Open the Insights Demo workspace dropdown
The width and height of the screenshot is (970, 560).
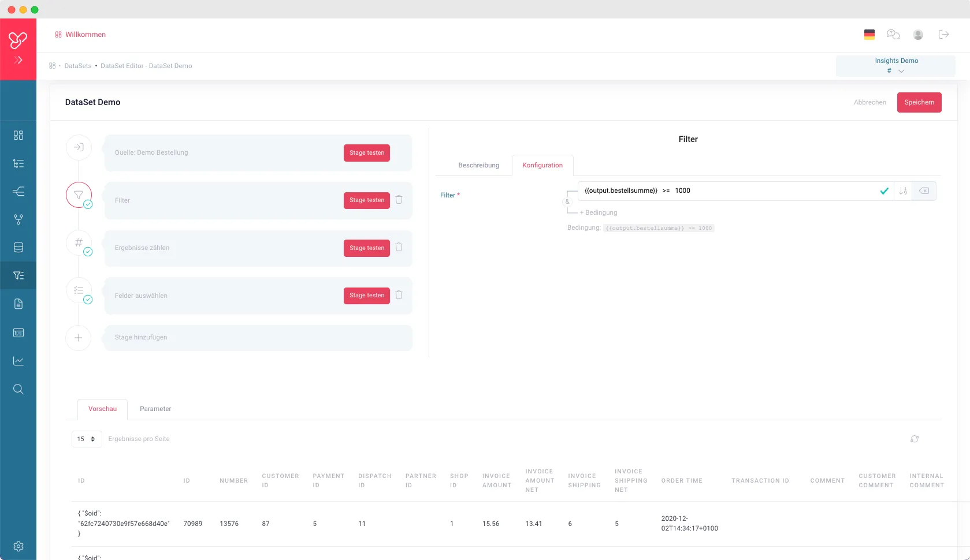point(895,66)
